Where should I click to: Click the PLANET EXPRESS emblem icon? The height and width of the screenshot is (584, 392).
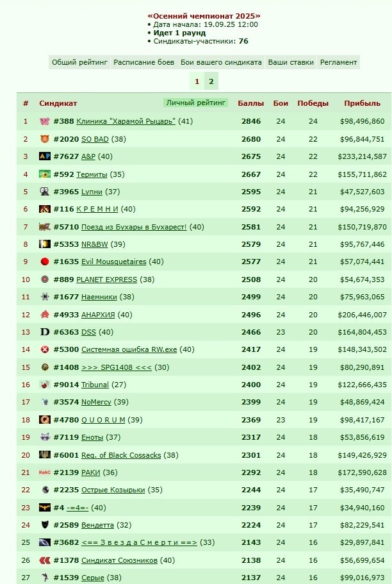coord(45,279)
